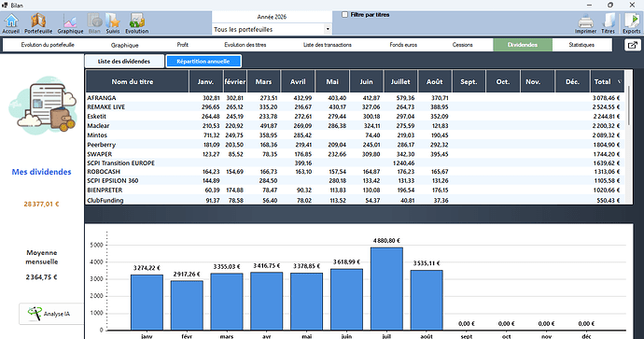Switch to the Statistiques tab
644x339 pixels.
point(581,45)
